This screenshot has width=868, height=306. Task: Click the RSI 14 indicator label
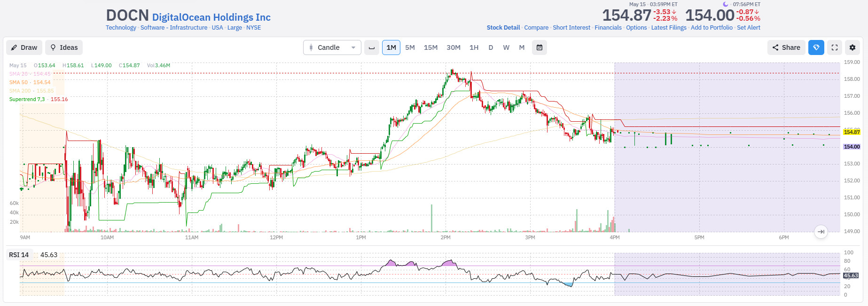click(19, 255)
